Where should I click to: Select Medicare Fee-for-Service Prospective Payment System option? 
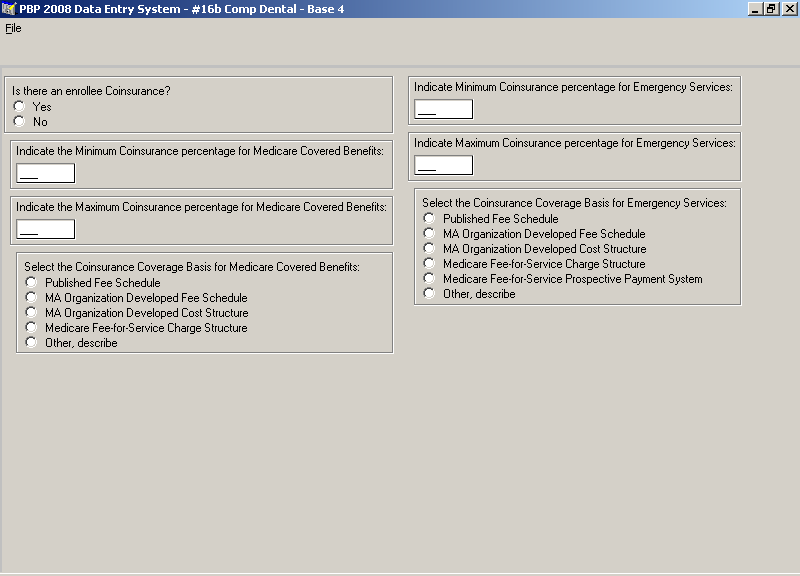click(x=429, y=279)
